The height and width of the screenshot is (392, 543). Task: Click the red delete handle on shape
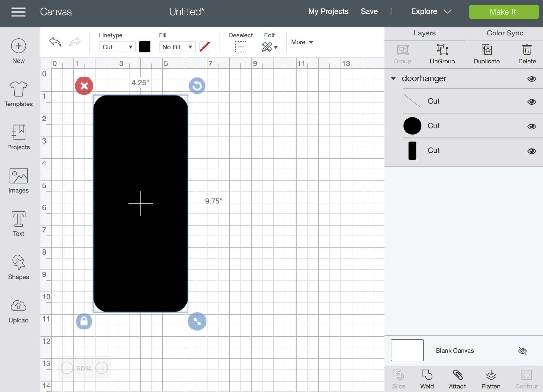tap(84, 86)
